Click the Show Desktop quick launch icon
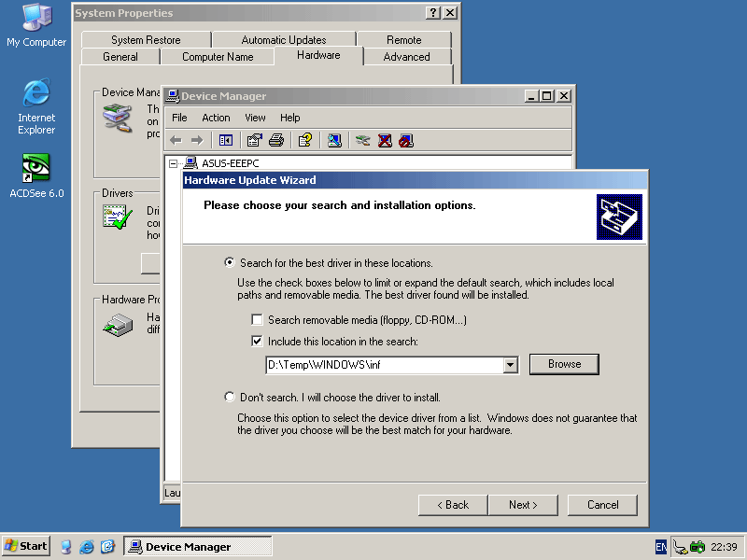 click(x=65, y=547)
